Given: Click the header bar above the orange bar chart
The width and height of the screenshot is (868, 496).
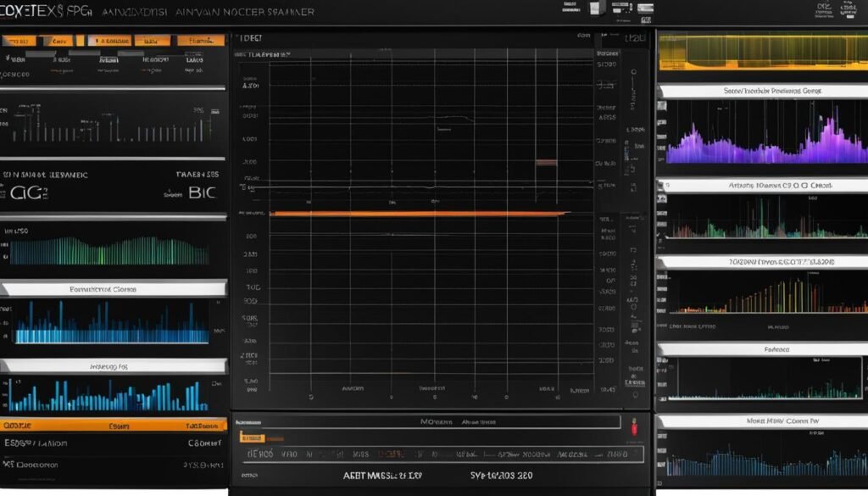Looking at the screenshot, I should [x=763, y=262].
